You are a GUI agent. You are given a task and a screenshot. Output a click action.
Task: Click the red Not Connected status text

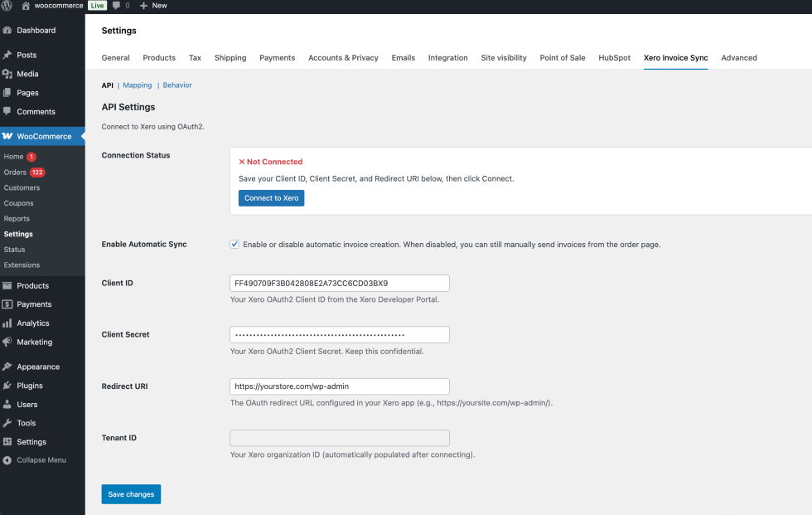[x=270, y=162]
